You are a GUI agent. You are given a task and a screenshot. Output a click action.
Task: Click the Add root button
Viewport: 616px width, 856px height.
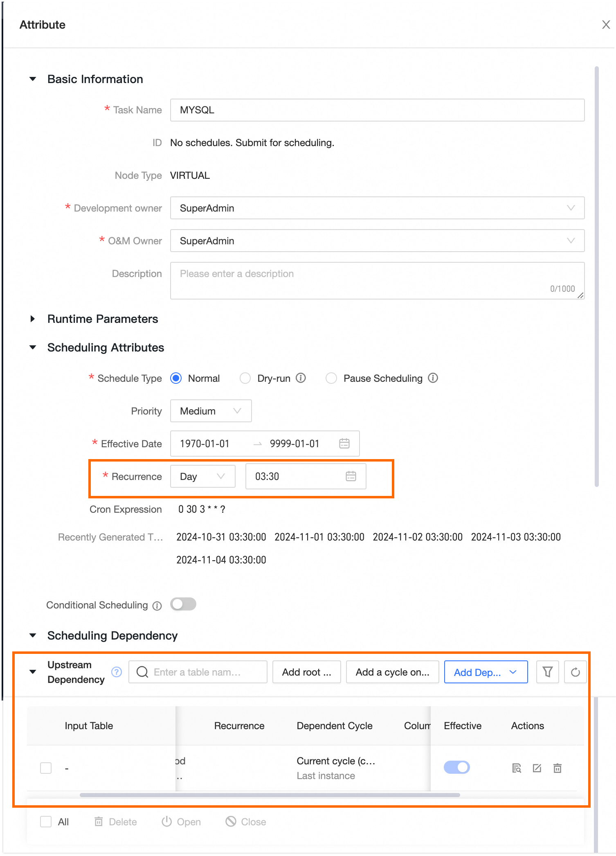307,672
